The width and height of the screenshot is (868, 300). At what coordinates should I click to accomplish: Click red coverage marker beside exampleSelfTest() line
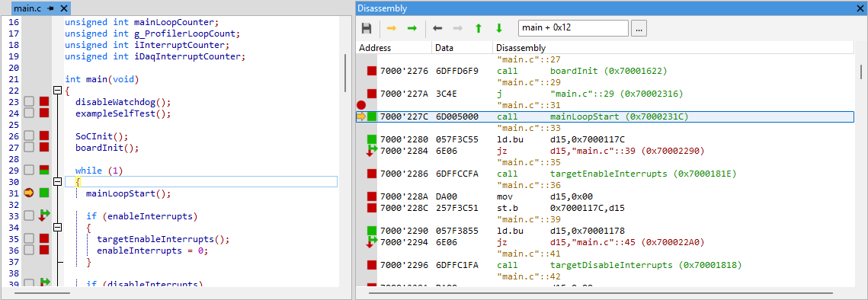(x=44, y=113)
